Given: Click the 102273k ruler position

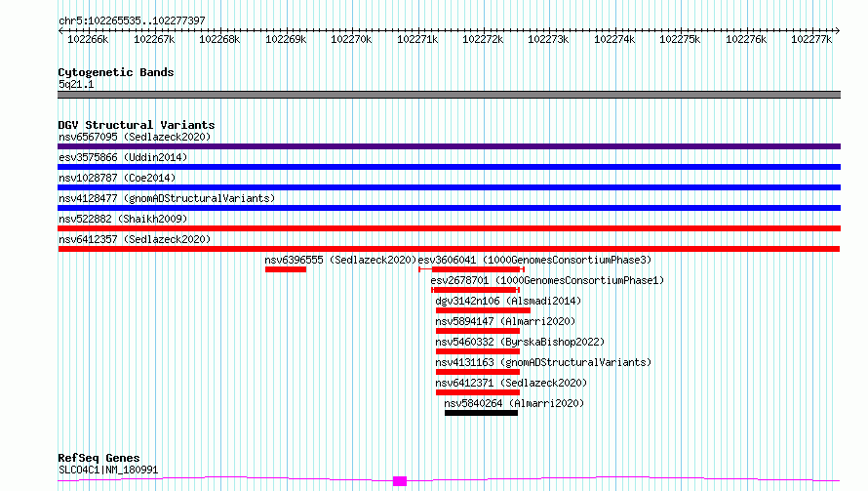Looking at the screenshot, I should [548, 39].
